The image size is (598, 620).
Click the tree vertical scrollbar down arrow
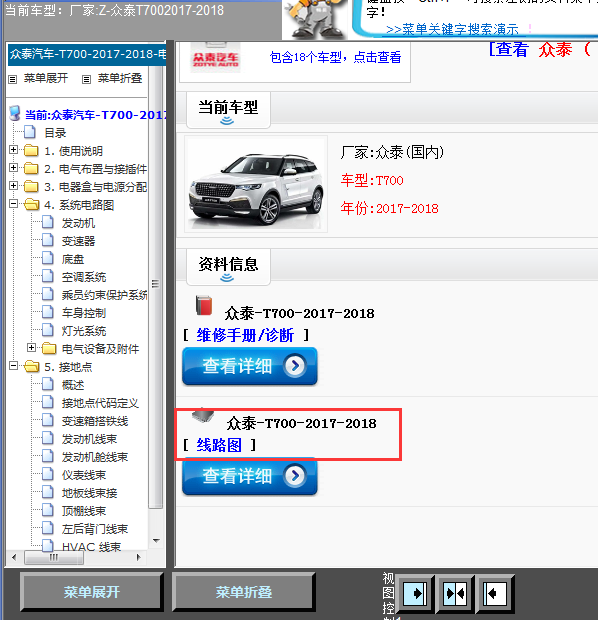click(x=156, y=540)
